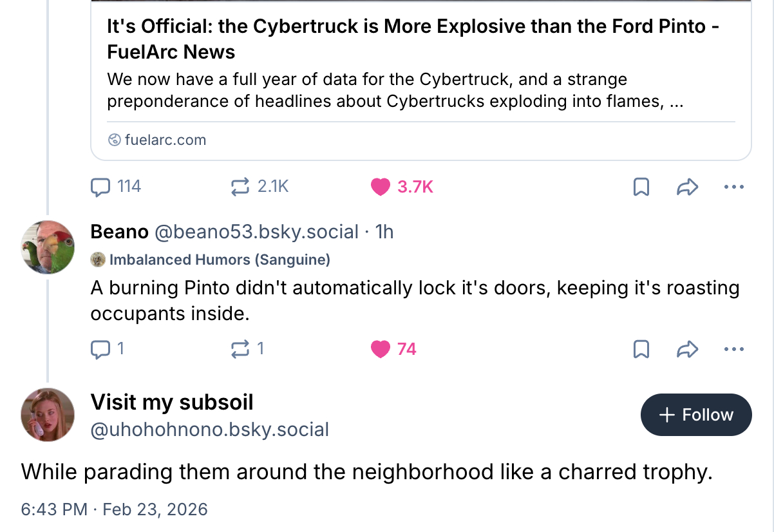Repost Beano's Pinto comment
This screenshot has height=532, width=774.
[240, 349]
